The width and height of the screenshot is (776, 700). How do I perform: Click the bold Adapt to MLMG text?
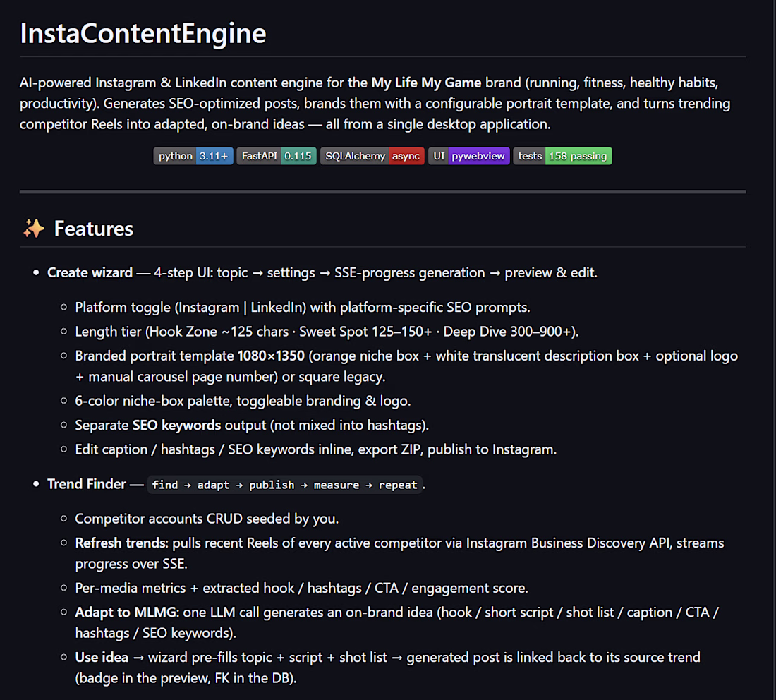[x=127, y=612]
